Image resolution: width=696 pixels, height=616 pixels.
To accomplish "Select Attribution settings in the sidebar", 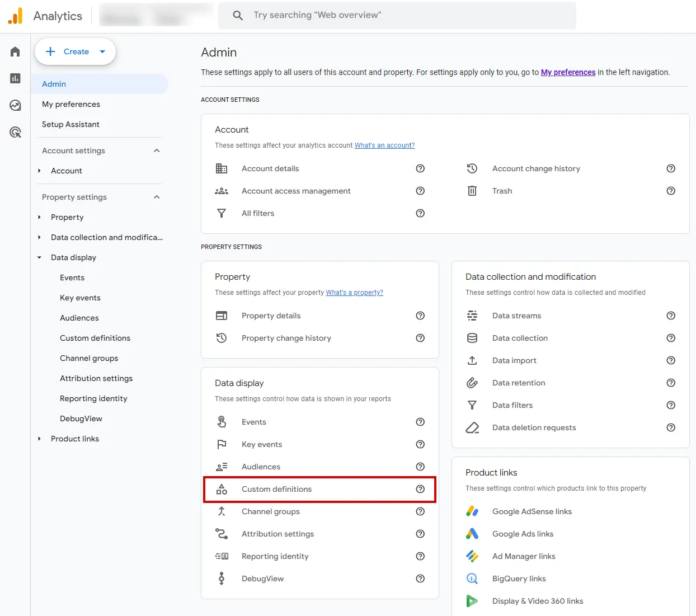I will (x=96, y=378).
